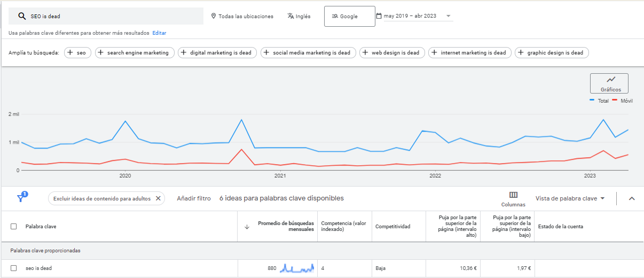The width and height of the screenshot is (644, 278).
Task: Click the Competitividad column header
Action: [x=392, y=227]
